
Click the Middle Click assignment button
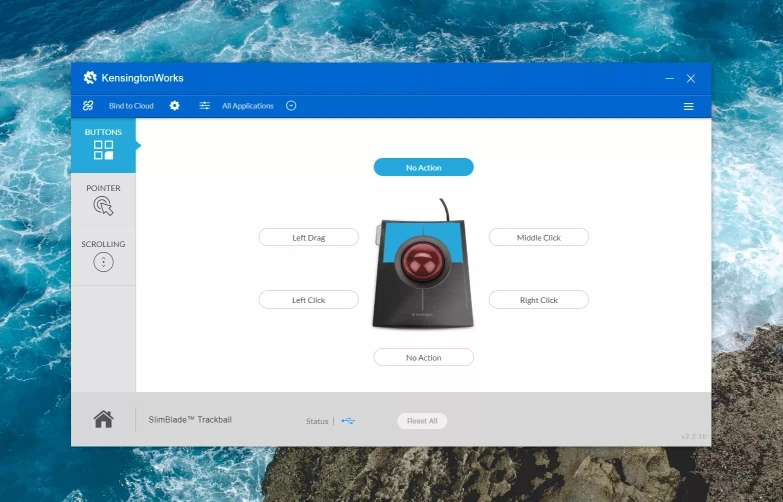(539, 237)
